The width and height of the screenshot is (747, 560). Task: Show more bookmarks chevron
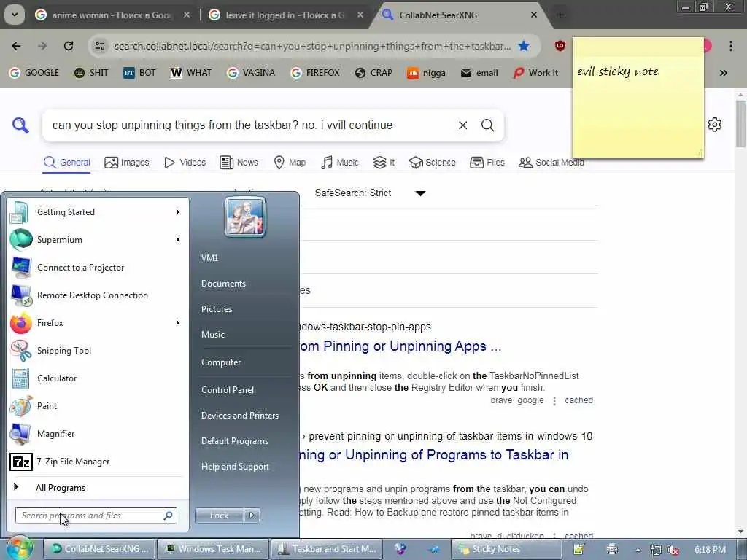[723, 73]
